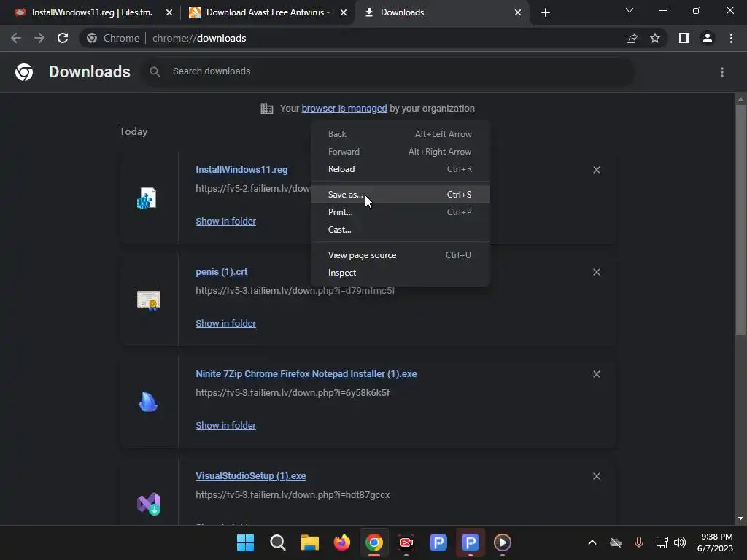Click the URL text of the Ninite download
The width and height of the screenshot is (747, 560).
pyautogui.click(x=293, y=393)
